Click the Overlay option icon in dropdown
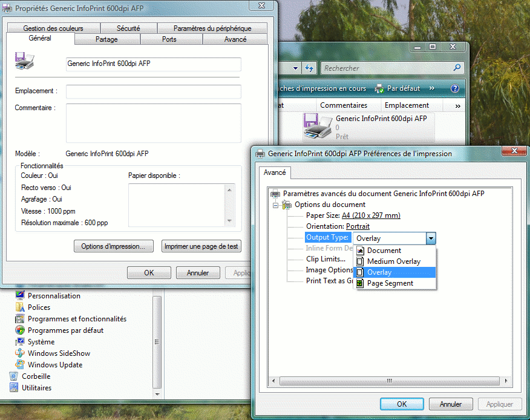This screenshot has height=420, width=530. coord(361,272)
